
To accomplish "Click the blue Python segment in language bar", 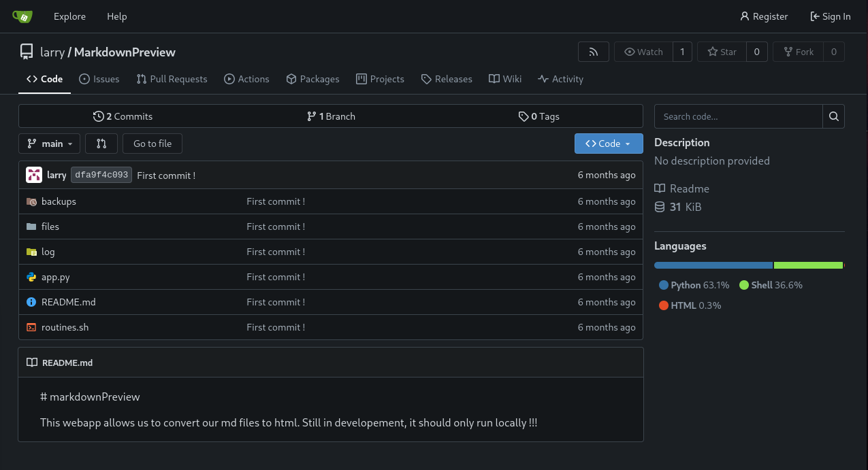I will (713, 265).
